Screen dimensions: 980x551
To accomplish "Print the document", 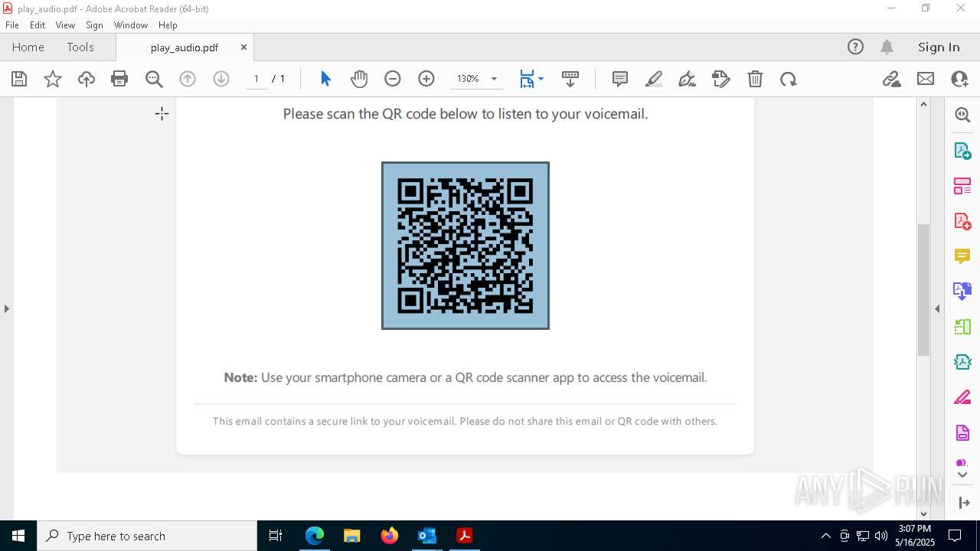I will point(119,79).
